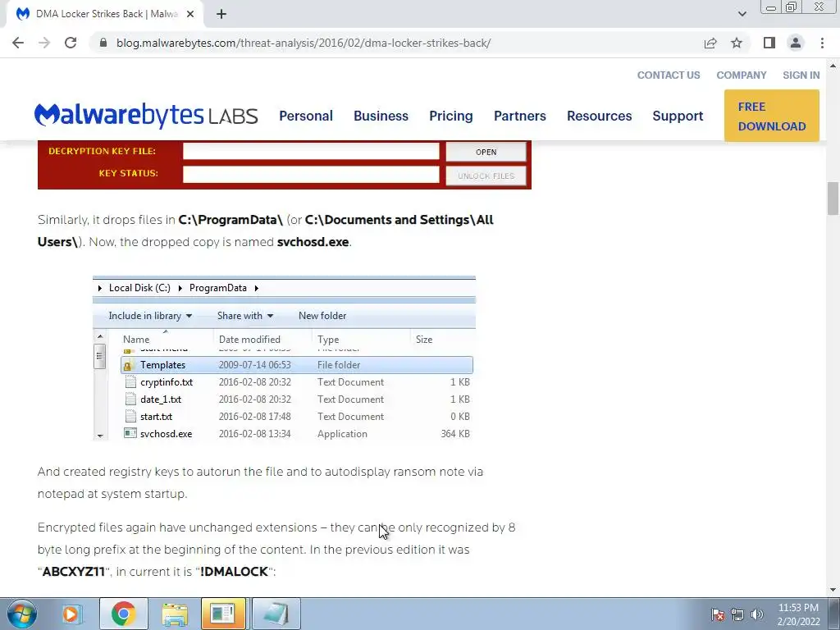Click New folder in the image

pyautogui.click(x=322, y=316)
